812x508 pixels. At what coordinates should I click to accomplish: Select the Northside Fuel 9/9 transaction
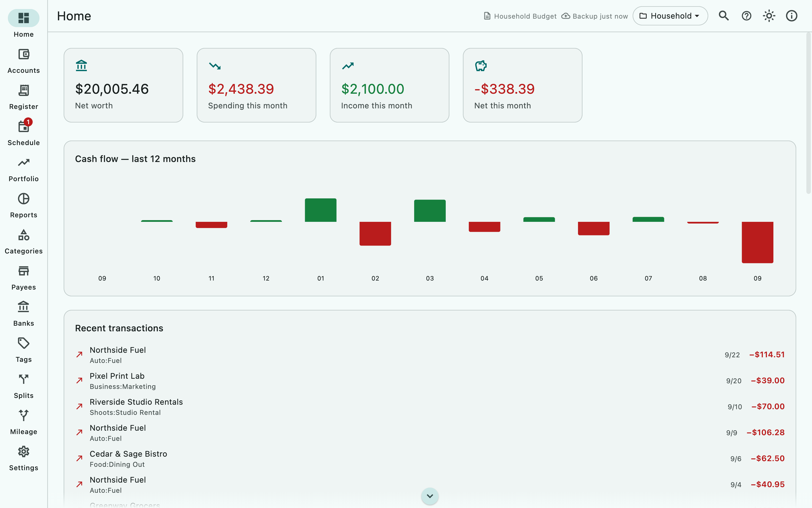click(430, 433)
